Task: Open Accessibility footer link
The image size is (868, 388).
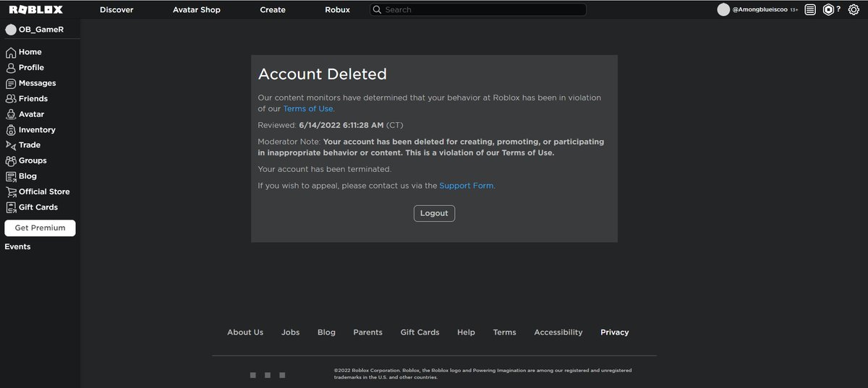Action: [x=558, y=332]
